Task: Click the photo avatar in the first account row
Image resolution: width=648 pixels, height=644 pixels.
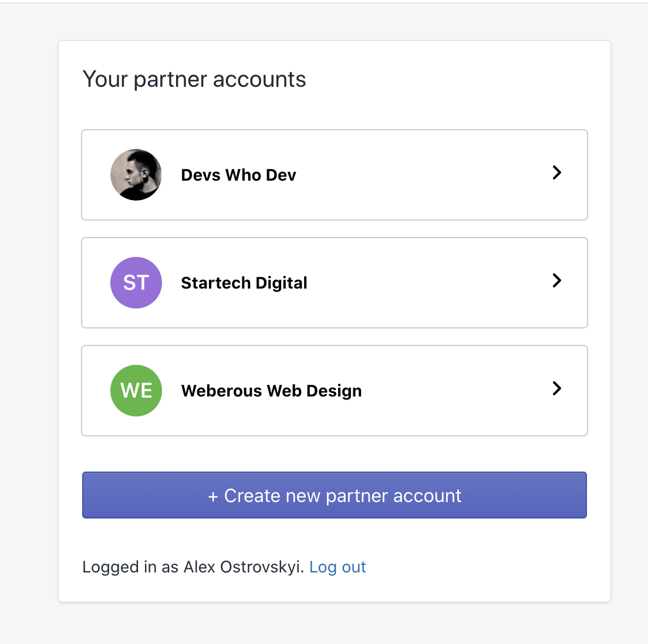Action: click(136, 175)
